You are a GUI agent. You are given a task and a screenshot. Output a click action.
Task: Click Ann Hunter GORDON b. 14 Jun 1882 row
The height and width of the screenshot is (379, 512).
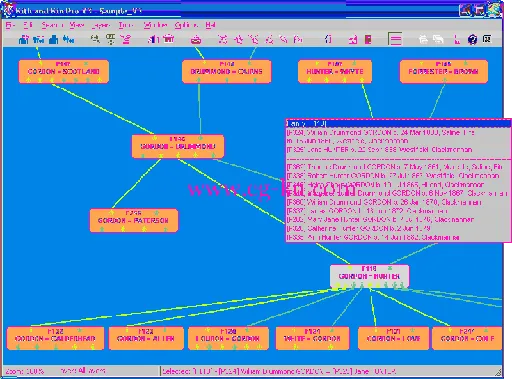[398, 238]
